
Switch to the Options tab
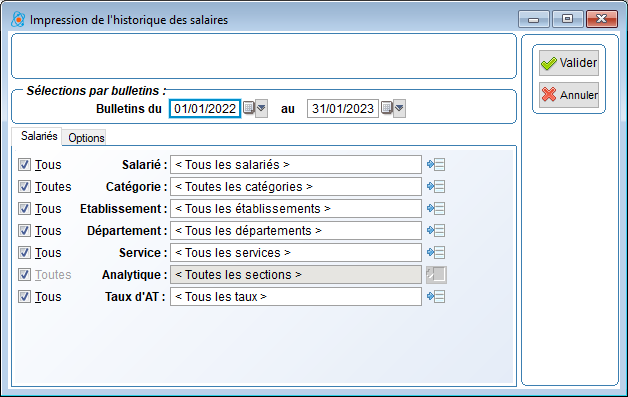86,138
